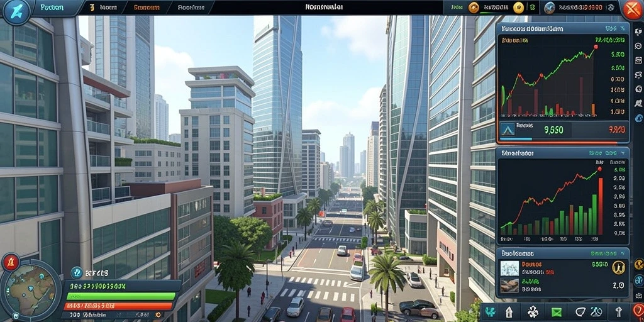The height and width of the screenshot is (322, 644).
Task: Click the red alert badge above the minimap
Action: click(10, 262)
